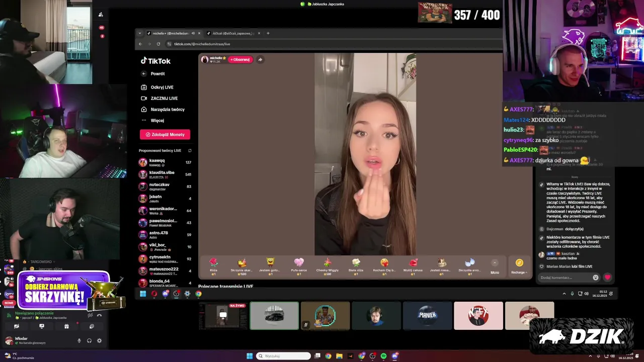Switch to the Ali5cali browser tab

(x=233, y=33)
